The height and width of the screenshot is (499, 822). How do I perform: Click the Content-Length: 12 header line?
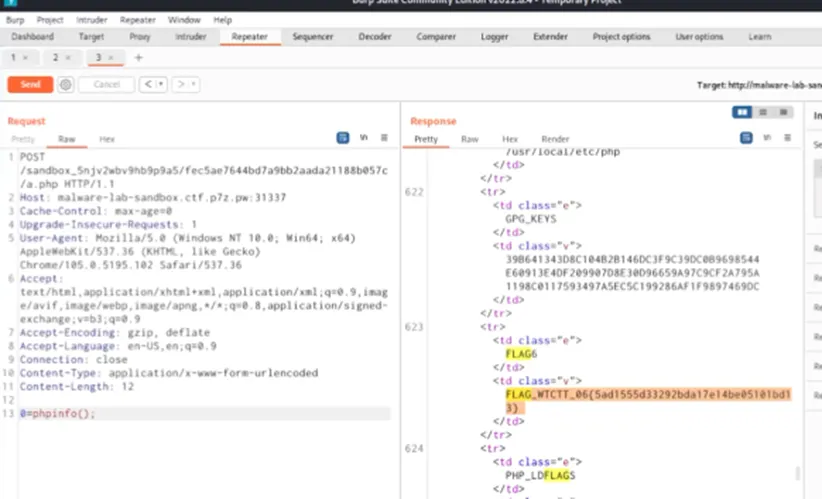[77, 386]
